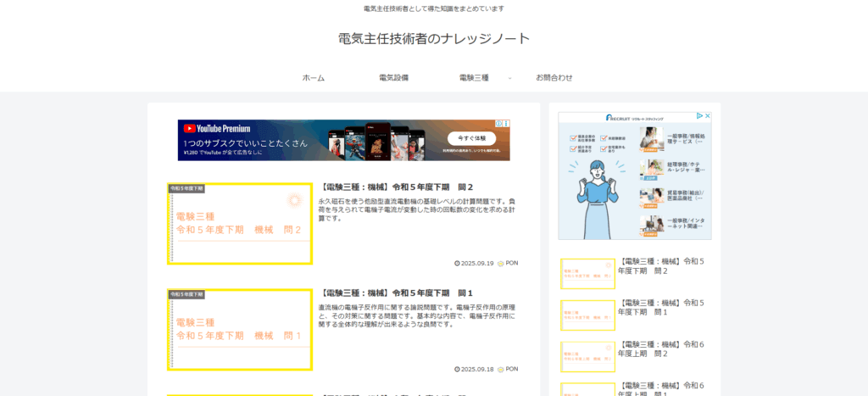
Task: Click the AdChoices triangle icon on Recruit ad
Action: (x=699, y=116)
